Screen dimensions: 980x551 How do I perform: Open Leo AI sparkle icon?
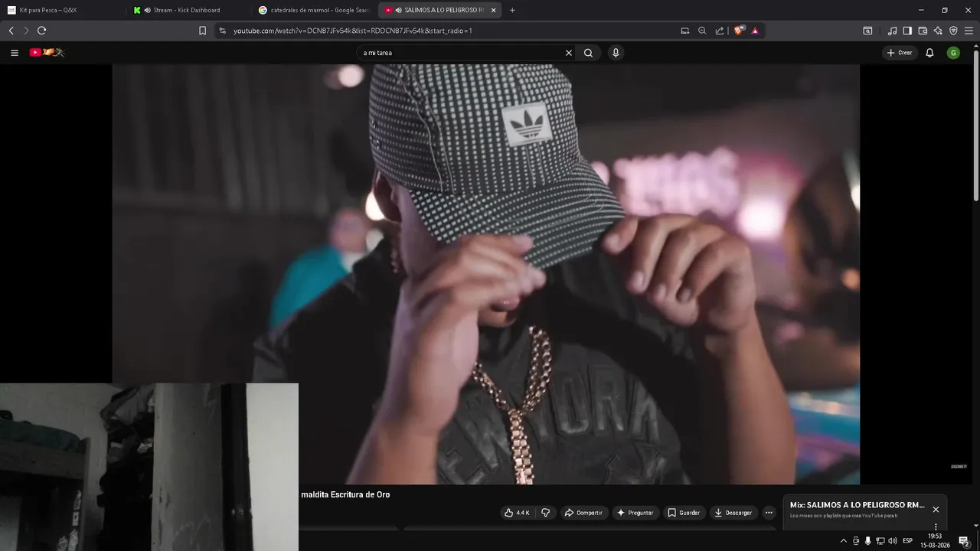(938, 31)
